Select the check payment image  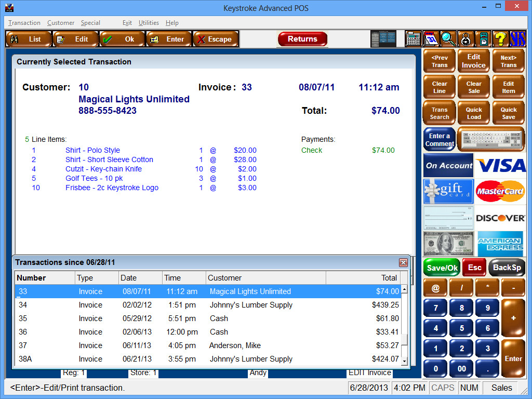point(448,218)
